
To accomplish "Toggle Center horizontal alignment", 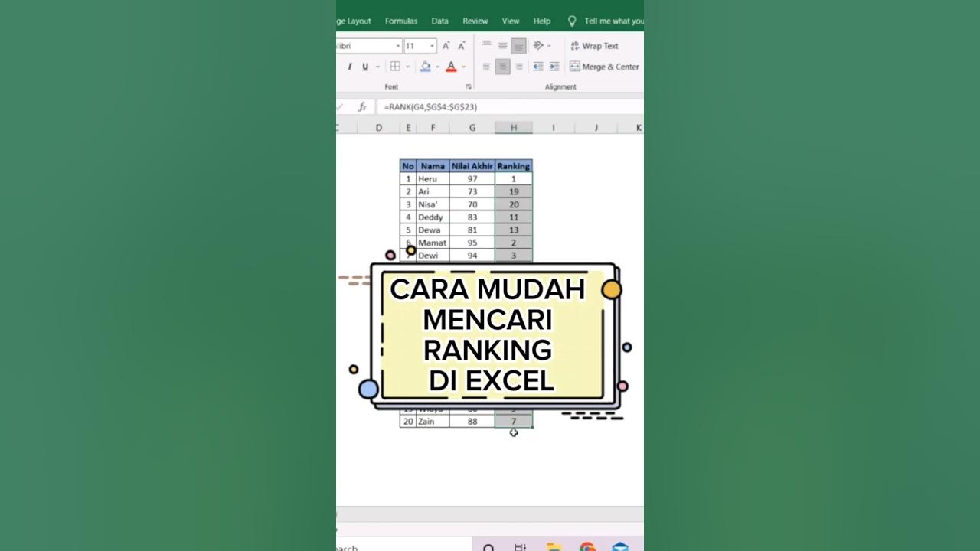I will (502, 67).
